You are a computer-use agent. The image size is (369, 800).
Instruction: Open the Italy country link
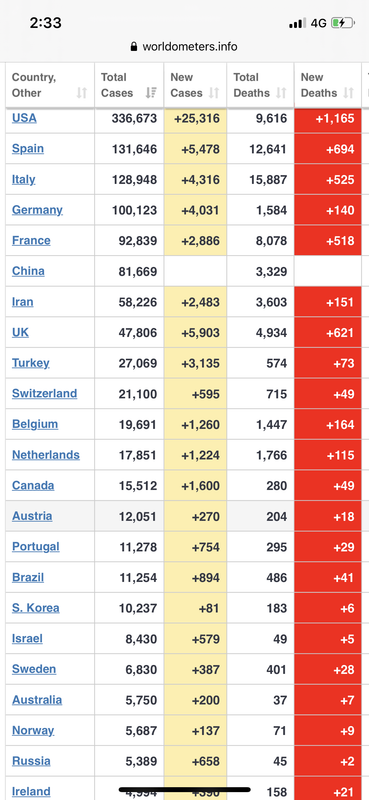[x=23, y=179]
